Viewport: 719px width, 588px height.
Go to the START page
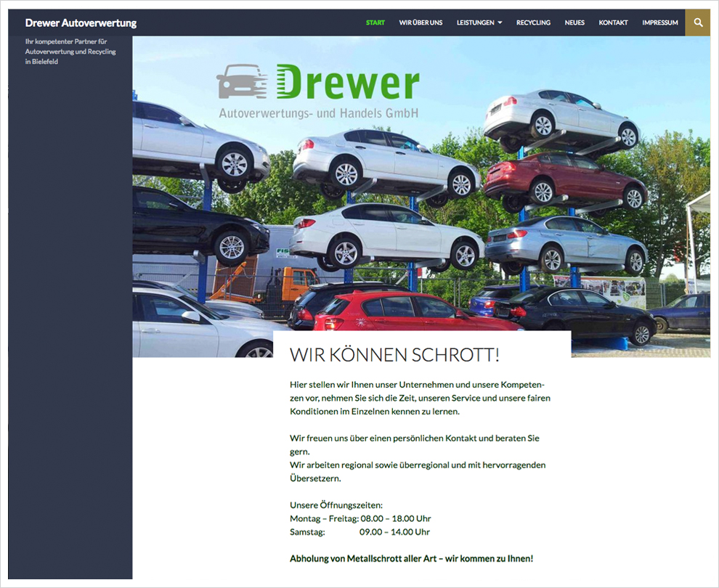(375, 23)
